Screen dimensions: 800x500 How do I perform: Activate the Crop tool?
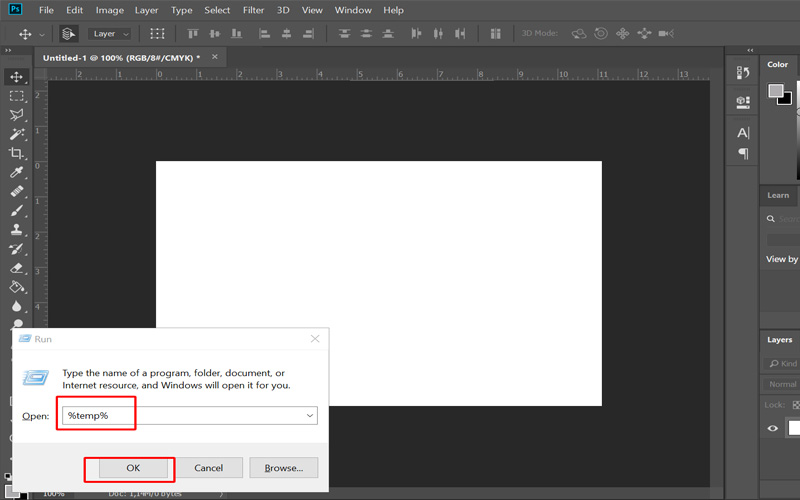click(x=16, y=153)
